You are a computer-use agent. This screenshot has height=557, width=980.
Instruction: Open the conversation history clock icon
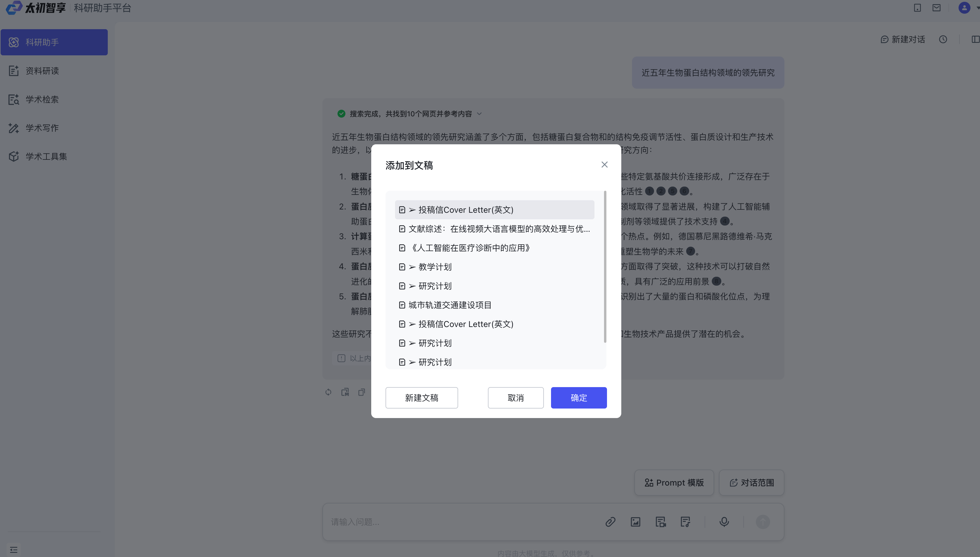(x=943, y=39)
